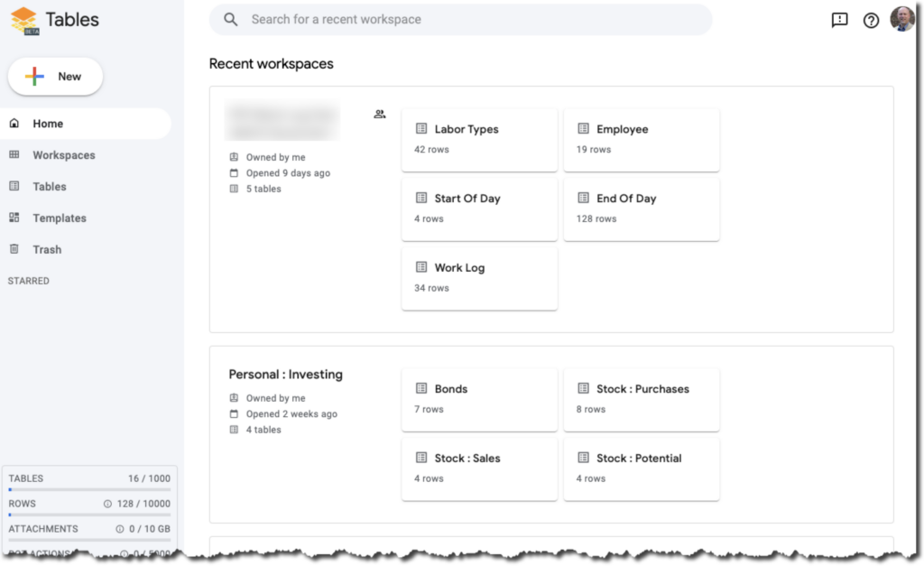
Task: Click the Tables usage progress bar
Action: click(x=88, y=489)
